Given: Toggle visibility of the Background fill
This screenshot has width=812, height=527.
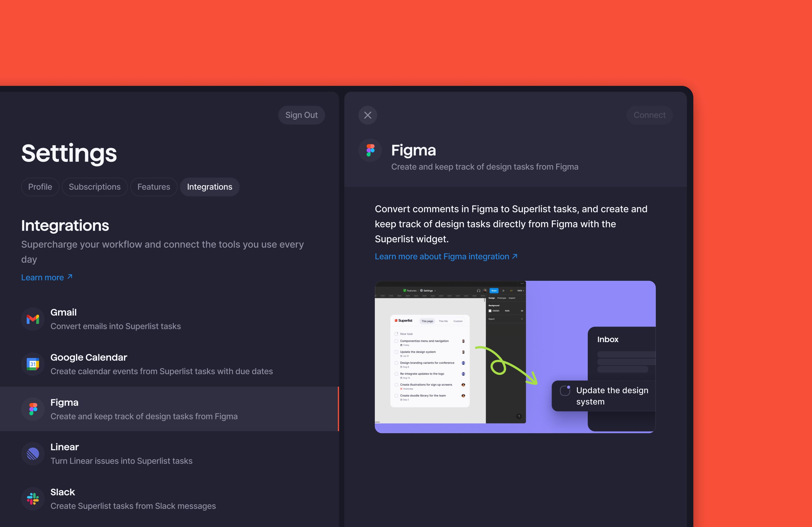Looking at the screenshot, I should [522, 311].
